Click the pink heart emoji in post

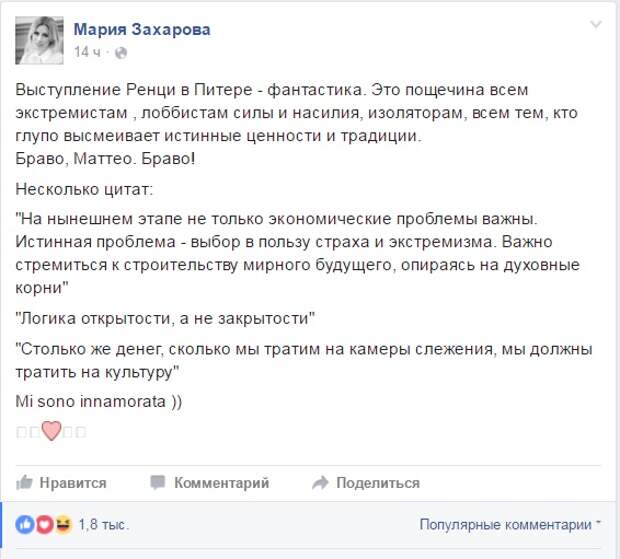[51, 431]
